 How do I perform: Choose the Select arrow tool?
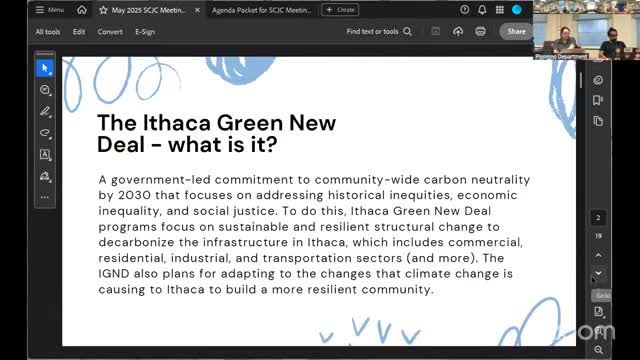coord(45,68)
